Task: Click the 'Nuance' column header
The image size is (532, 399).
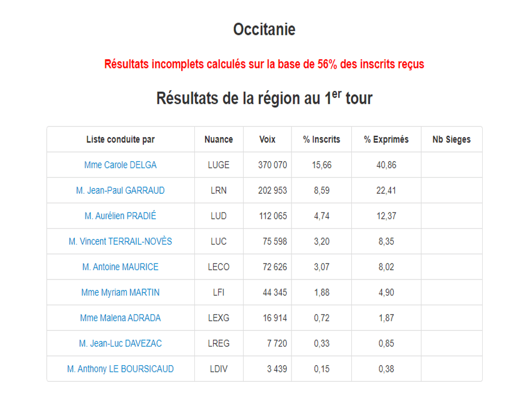Action: click(x=218, y=140)
